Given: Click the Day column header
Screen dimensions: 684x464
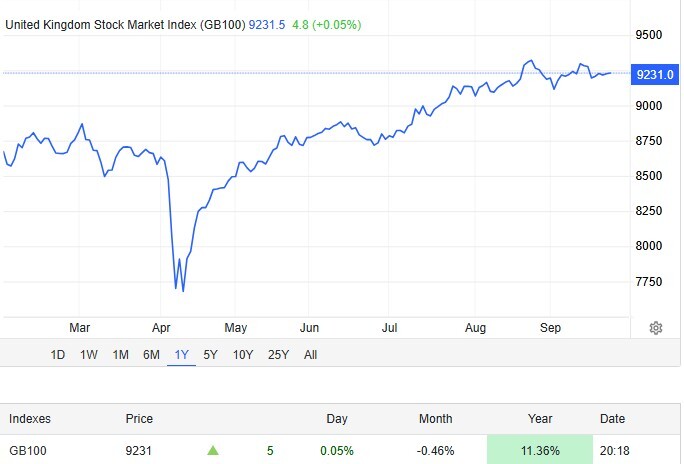Looking at the screenshot, I should 339,419.
